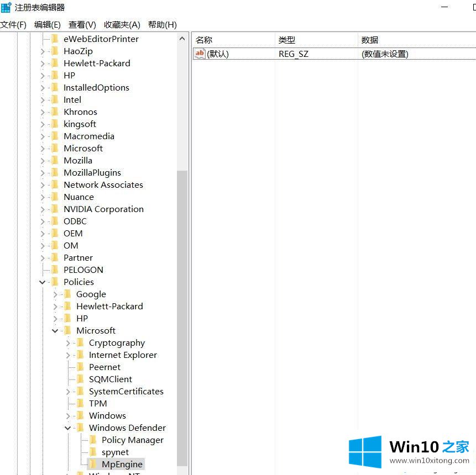Open the 查看(V) menu
Viewport: 476px width, 475px height.
point(82,24)
